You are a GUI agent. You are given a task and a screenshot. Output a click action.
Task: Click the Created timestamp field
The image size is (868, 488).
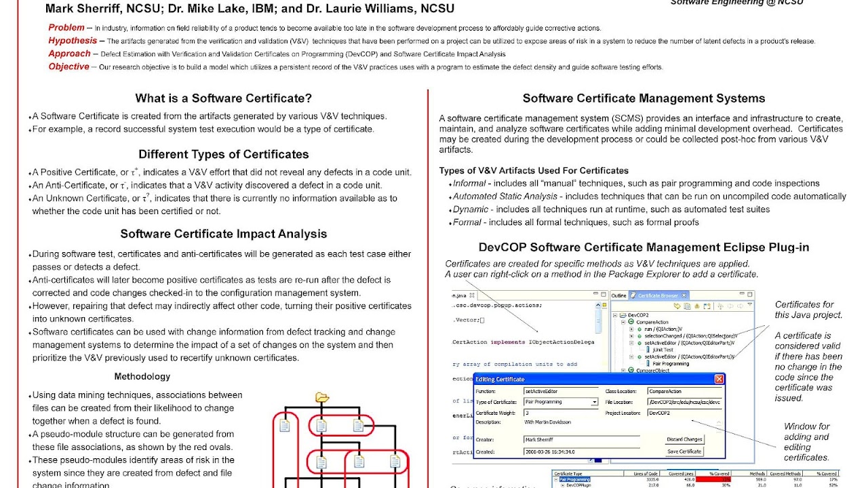pyautogui.click(x=582, y=451)
